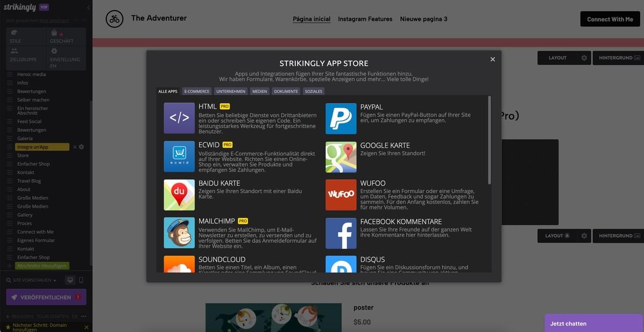Collapse the editor sidebar arrow
The image size is (644, 332).
point(89,8)
